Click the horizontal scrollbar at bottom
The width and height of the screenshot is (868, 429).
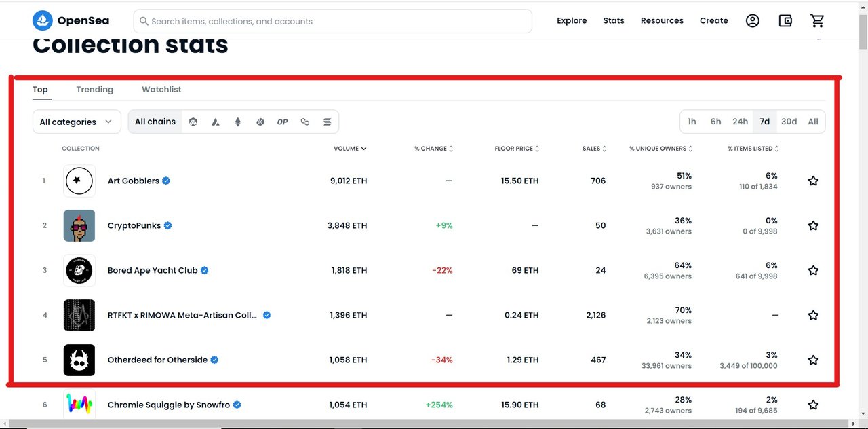click(429, 424)
